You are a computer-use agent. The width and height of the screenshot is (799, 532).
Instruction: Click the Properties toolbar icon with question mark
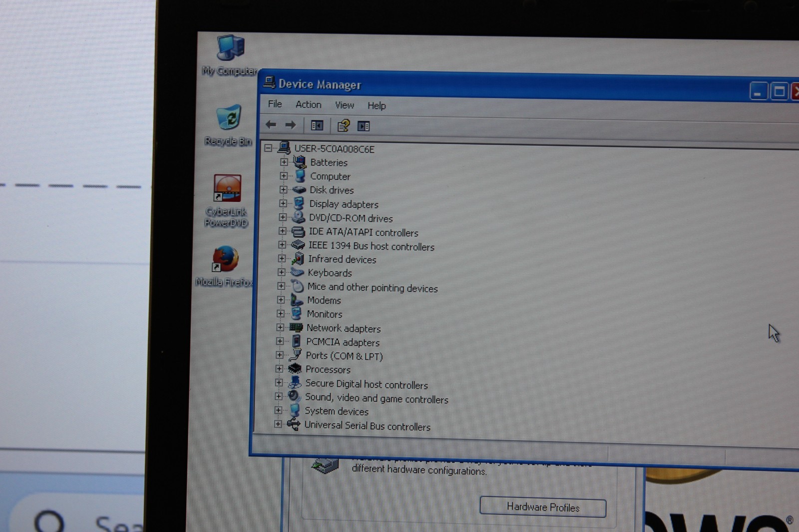click(343, 126)
